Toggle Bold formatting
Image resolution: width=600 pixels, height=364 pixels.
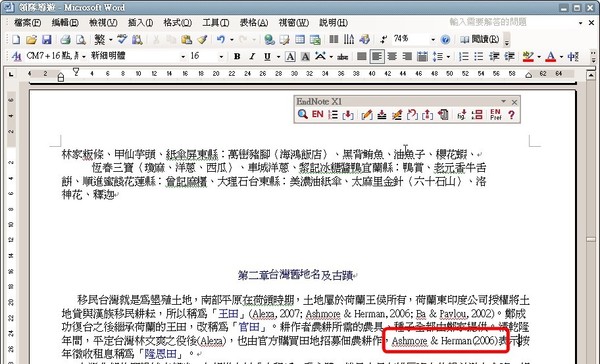click(237, 57)
